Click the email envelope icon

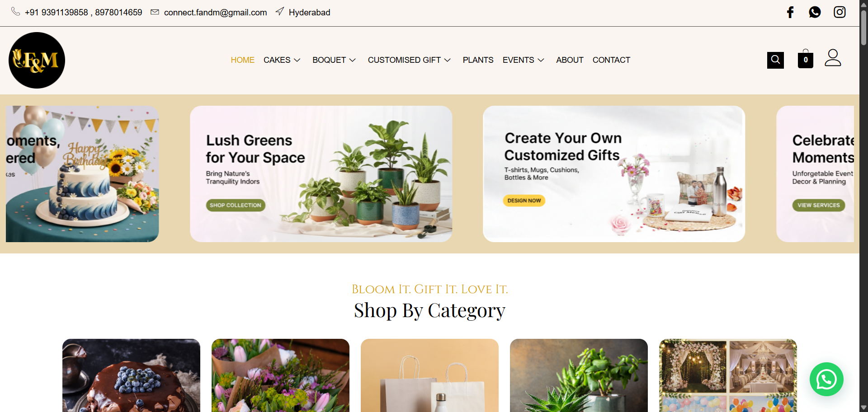tap(155, 12)
